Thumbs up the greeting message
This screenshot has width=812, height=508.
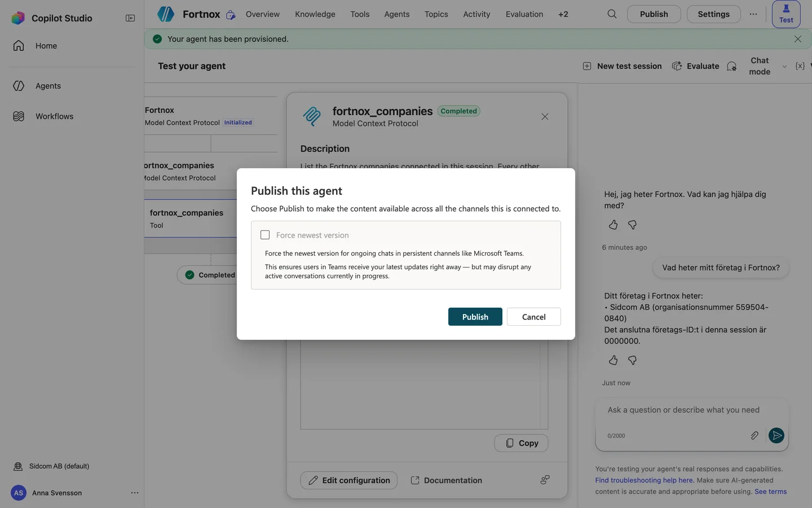(613, 225)
